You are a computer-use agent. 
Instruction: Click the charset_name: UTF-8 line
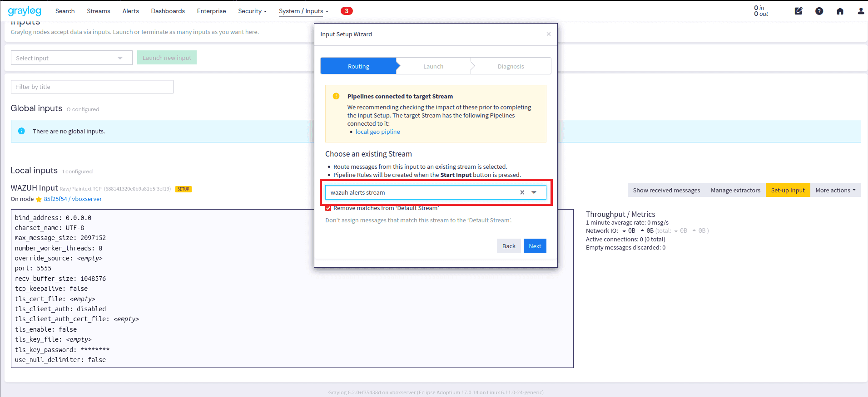click(x=50, y=228)
